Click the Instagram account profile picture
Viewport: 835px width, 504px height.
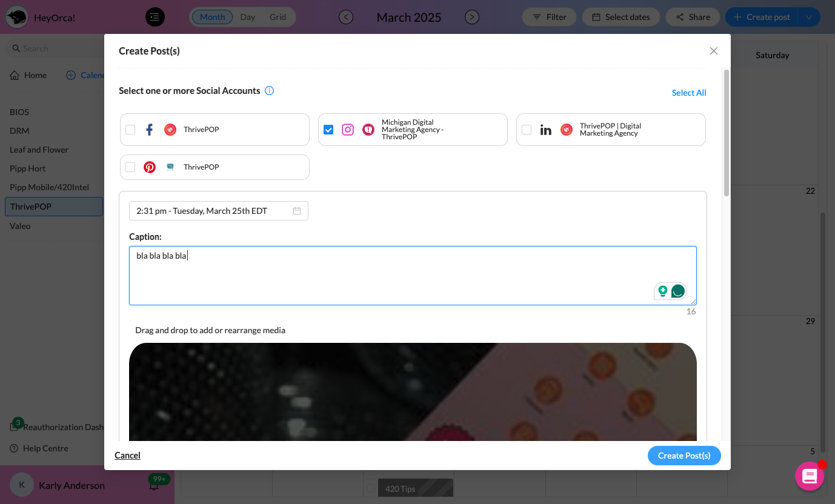(x=368, y=130)
